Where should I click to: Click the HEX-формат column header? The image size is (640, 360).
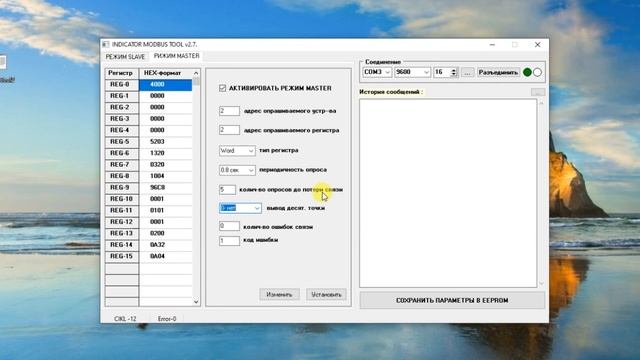(x=166, y=73)
